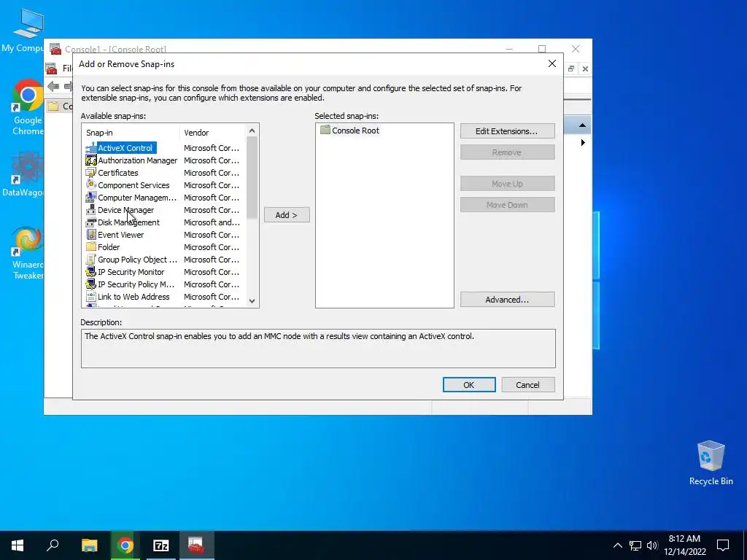The height and width of the screenshot is (560, 747).
Task: Close the Add or Remove Snap-ins dialog
Action: click(x=551, y=63)
